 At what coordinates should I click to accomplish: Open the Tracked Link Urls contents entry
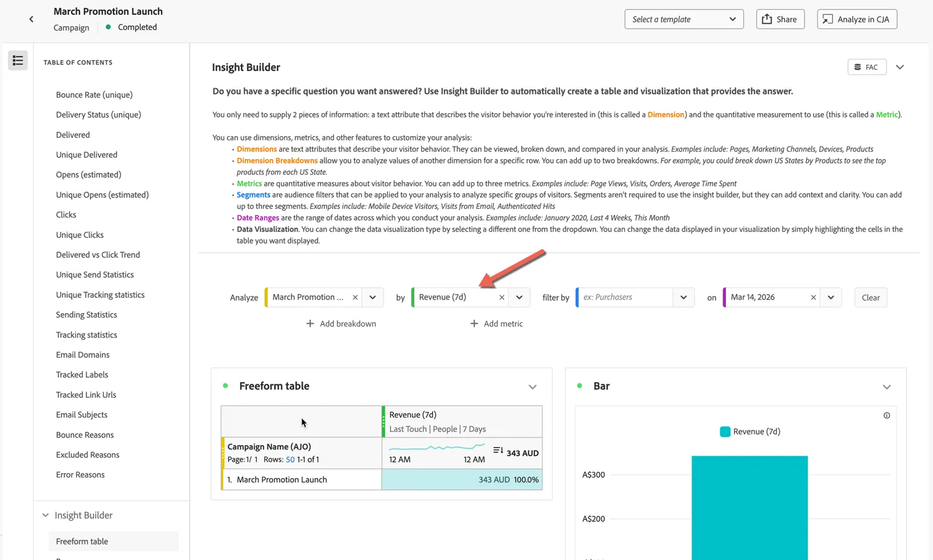click(x=86, y=395)
